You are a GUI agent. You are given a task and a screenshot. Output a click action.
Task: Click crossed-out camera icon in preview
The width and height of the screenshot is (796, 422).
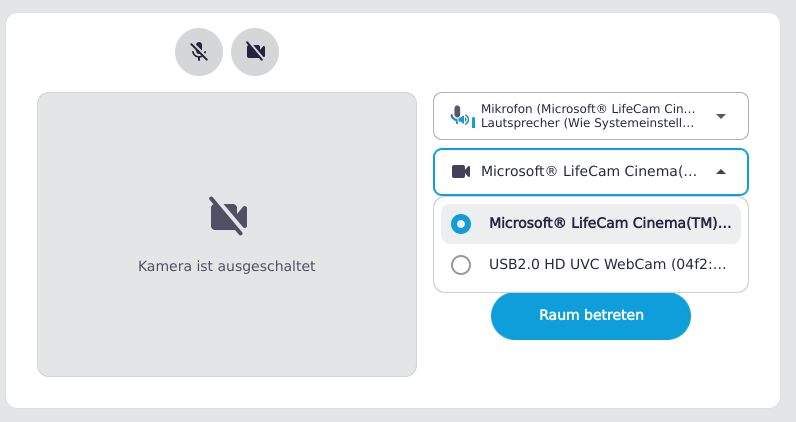(x=228, y=216)
